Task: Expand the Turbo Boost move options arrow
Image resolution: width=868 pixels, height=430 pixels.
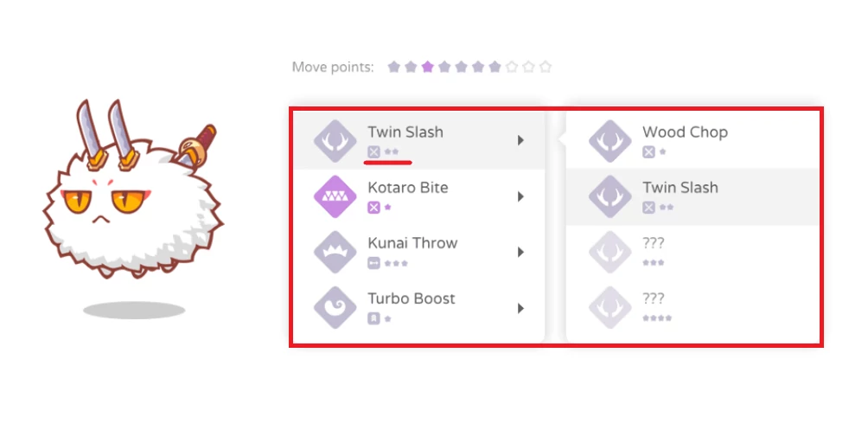Action: coord(520,308)
